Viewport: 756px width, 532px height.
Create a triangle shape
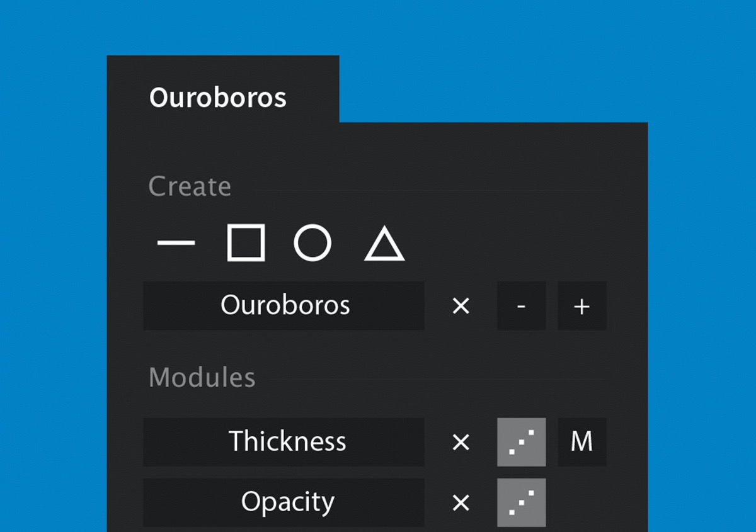(x=384, y=244)
